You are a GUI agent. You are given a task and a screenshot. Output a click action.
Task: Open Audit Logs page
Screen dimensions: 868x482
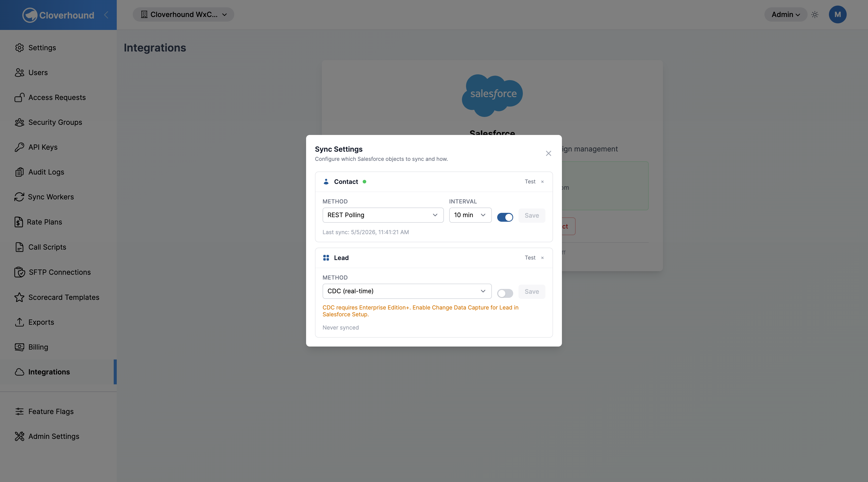58,172
